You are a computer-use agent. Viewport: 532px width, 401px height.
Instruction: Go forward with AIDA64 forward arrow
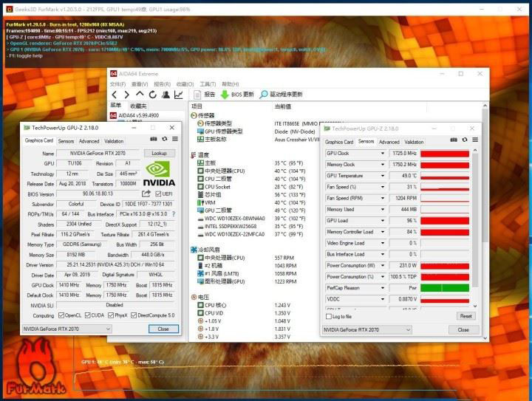point(126,95)
